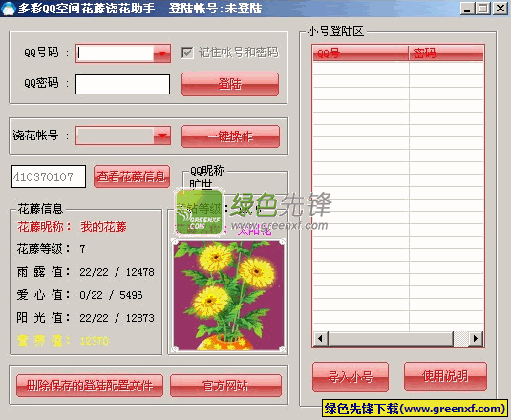Click the 删除保存的登陆配置文件 button

click(90, 386)
